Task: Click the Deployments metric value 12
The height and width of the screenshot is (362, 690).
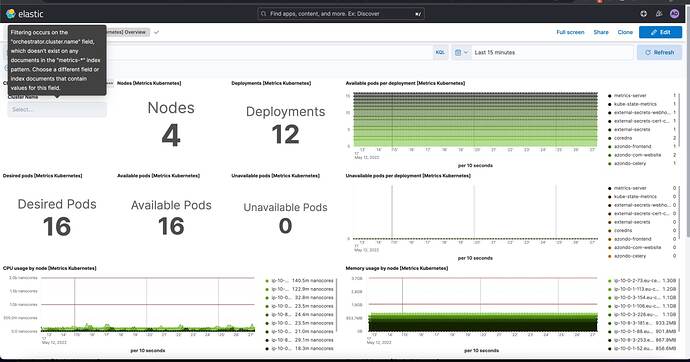Action: click(x=285, y=135)
